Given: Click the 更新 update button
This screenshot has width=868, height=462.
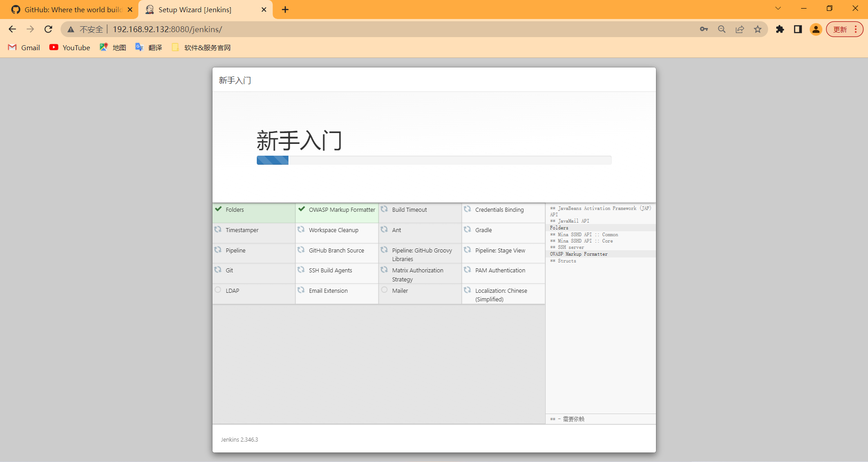Looking at the screenshot, I should [840, 29].
